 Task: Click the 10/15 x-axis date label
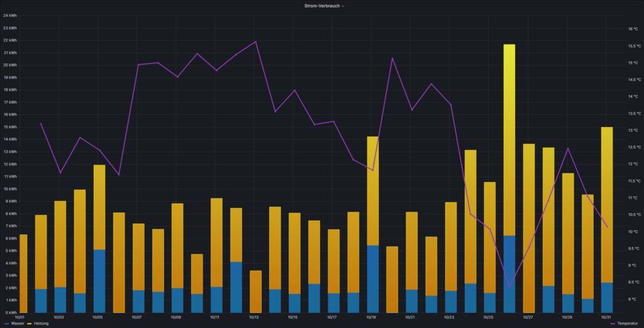(x=293, y=317)
